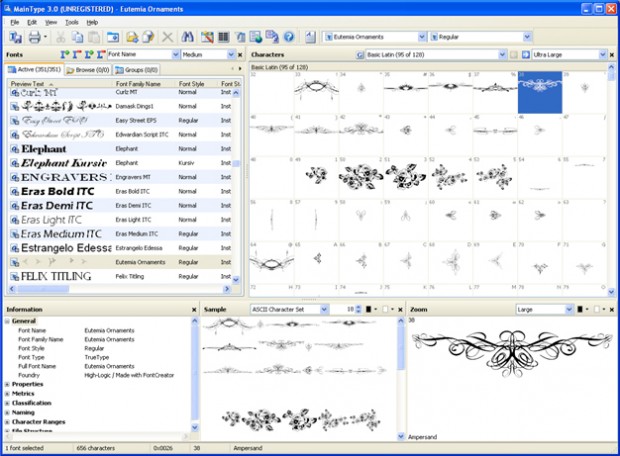Open the Zoom panel Large dropdown
Image resolution: width=620 pixels, height=456 pixels.
[569, 309]
